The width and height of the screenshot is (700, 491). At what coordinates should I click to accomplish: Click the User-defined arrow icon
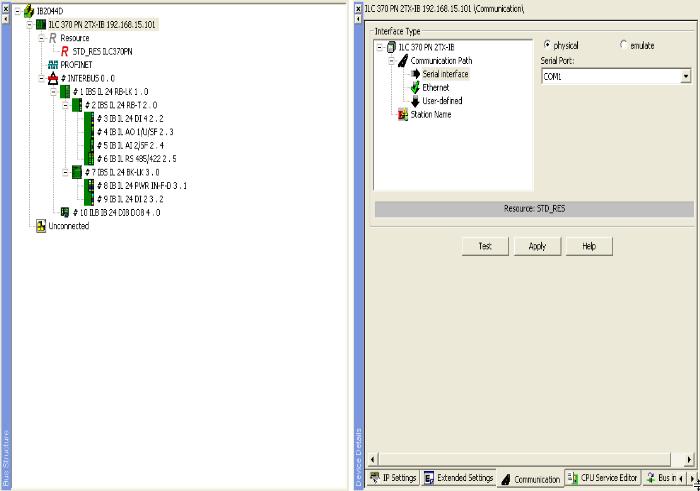(415, 101)
